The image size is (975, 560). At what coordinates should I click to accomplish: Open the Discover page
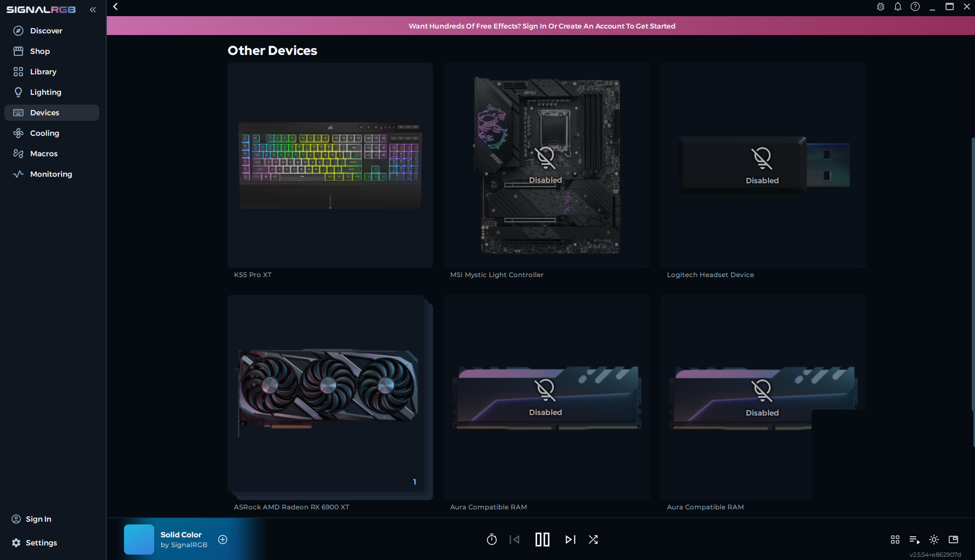52,31
